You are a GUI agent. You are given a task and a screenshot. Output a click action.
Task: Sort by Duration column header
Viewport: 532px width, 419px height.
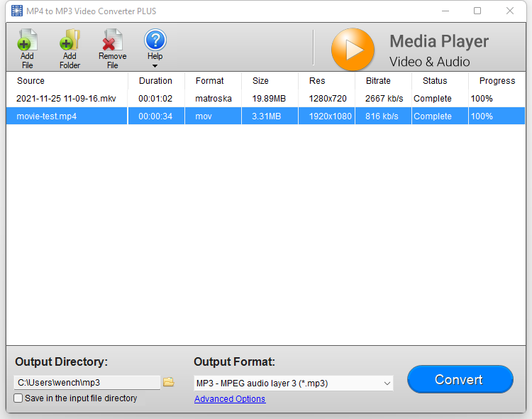tap(157, 81)
